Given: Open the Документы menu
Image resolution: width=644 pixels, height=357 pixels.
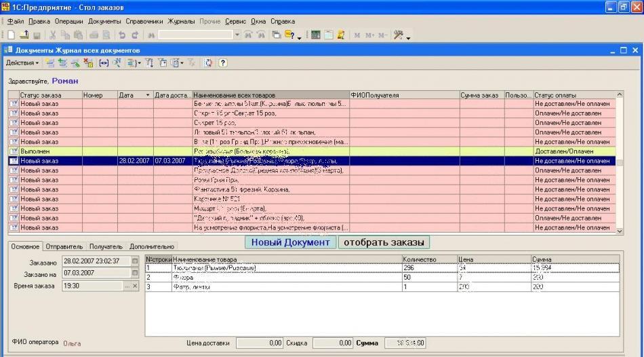Looking at the screenshot, I should click(104, 22).
